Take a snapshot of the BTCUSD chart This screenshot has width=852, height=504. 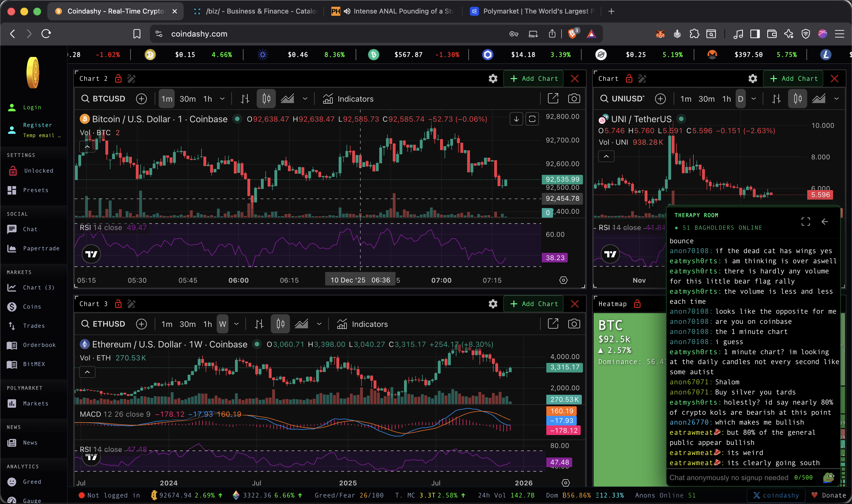coord(574,99)
